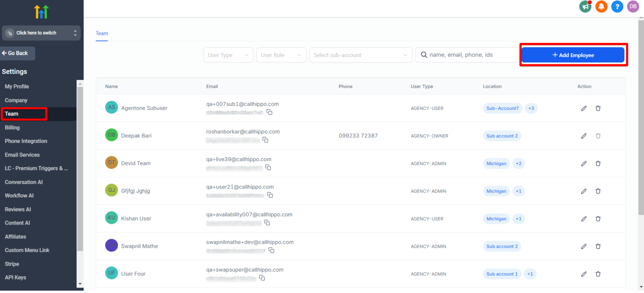Click Michigan tag in Devid Team row
This screenshot has height=293, width=644.
click(x=496, y=163)
